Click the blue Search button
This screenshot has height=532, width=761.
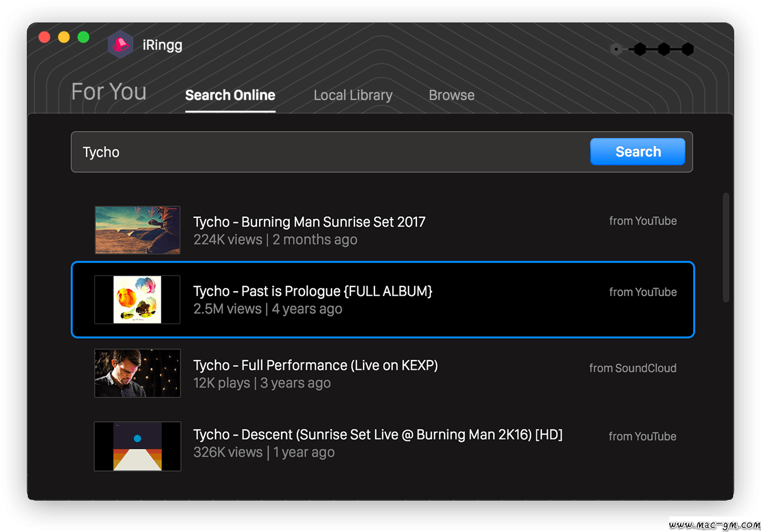(x=638, y=152)
